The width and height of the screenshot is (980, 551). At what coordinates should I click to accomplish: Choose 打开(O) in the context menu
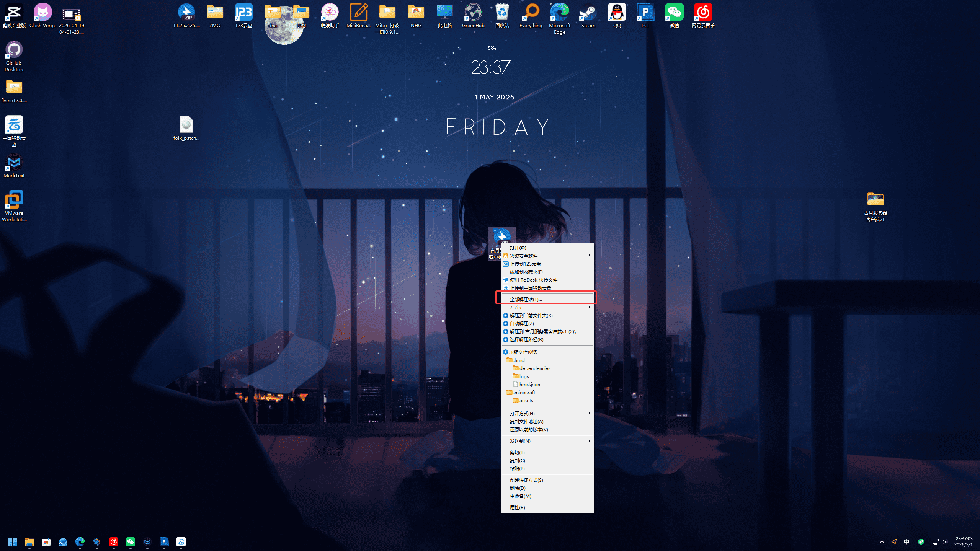pyautogui.click(x=547, y=248)
